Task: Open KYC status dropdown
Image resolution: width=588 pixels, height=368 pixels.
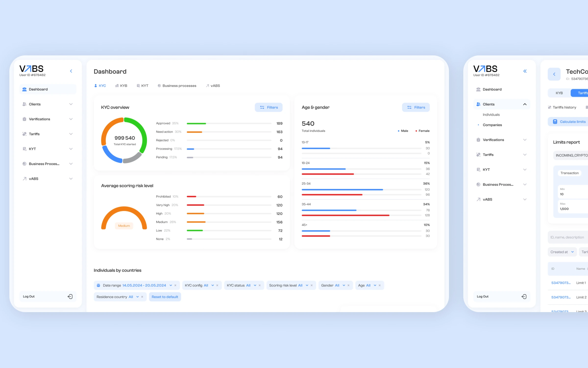Action: (x=255, y=285)
